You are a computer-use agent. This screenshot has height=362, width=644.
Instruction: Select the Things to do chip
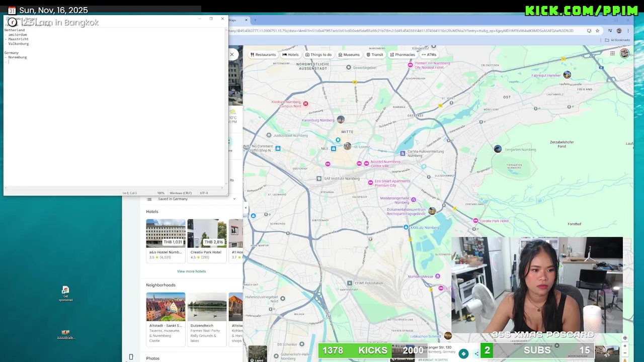[x=318, y=54]
